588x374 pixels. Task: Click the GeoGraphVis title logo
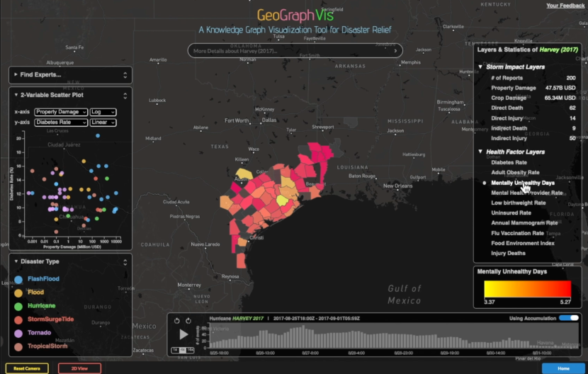(x=295, y=16)
